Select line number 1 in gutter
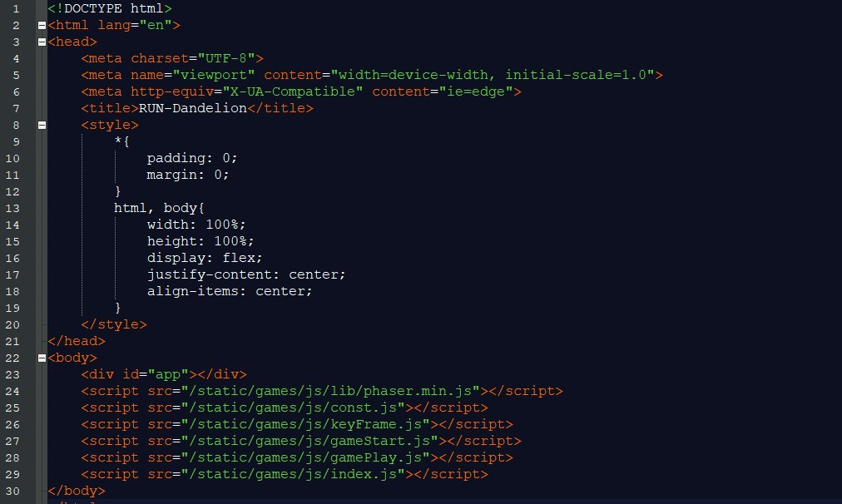The width and height of the screenshot is (842, 504). tap(16, 8)
